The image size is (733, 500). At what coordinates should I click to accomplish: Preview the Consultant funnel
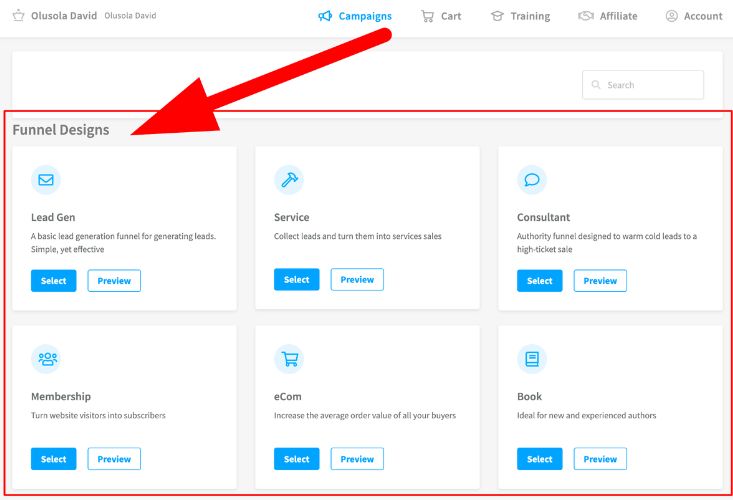[x=600, y=281]
